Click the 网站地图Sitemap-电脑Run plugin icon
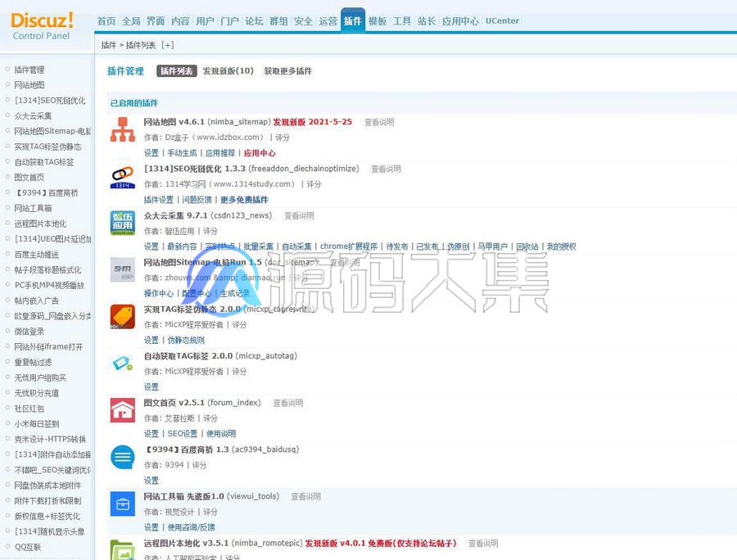737x560 pixels. click(123, 269)
